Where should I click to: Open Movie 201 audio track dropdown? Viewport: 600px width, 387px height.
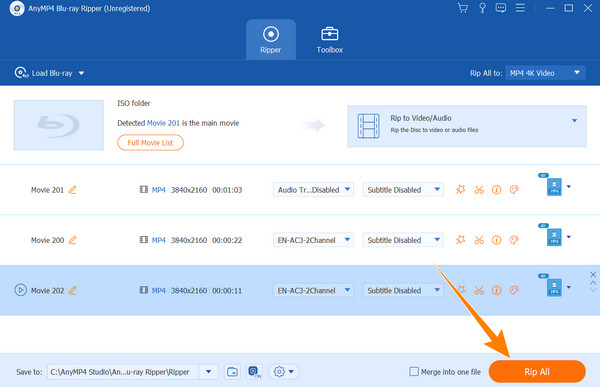313,189
